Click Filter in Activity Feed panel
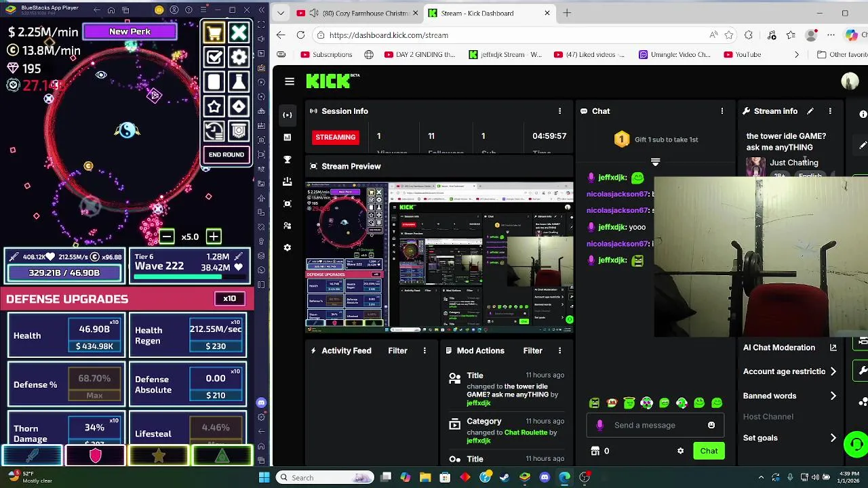This screenshot has height=488, width=868. [397, 350]
